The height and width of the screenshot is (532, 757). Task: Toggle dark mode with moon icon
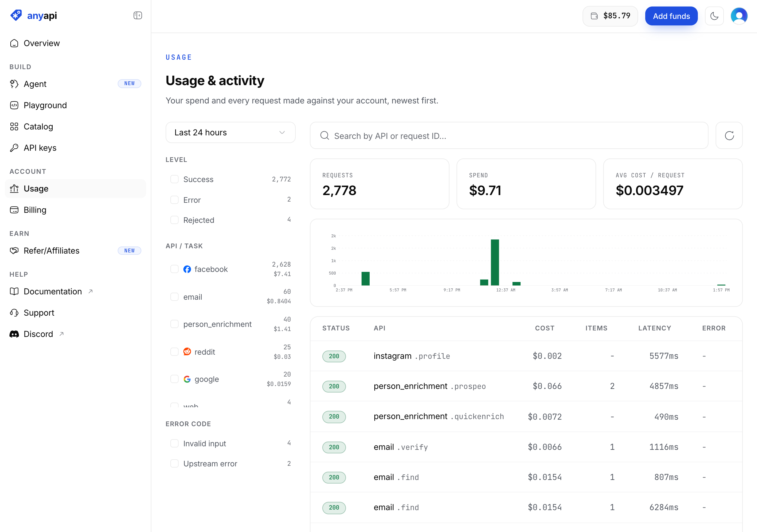point(714,16)
